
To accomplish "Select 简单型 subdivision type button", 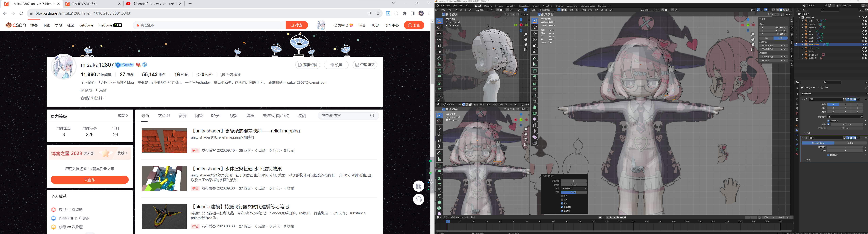I will (x=850, y=143).
